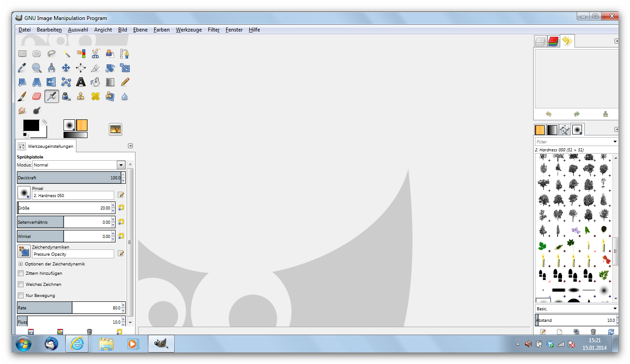Open the brushes dock tab menu arrow

click(x=616, y=129)
